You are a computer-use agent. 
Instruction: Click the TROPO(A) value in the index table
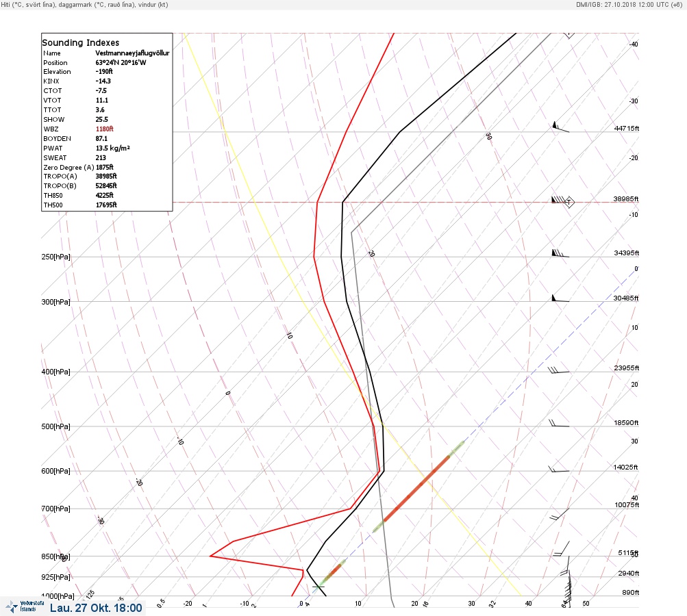tap(106, 176)
